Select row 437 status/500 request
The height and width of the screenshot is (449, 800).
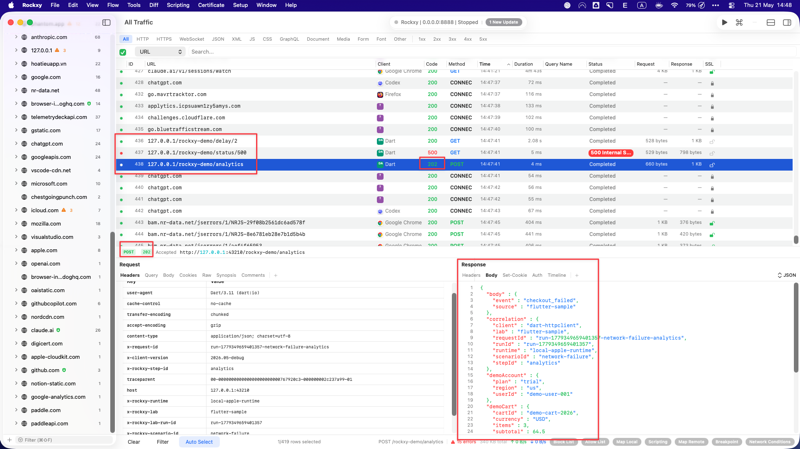click(455, 153)
